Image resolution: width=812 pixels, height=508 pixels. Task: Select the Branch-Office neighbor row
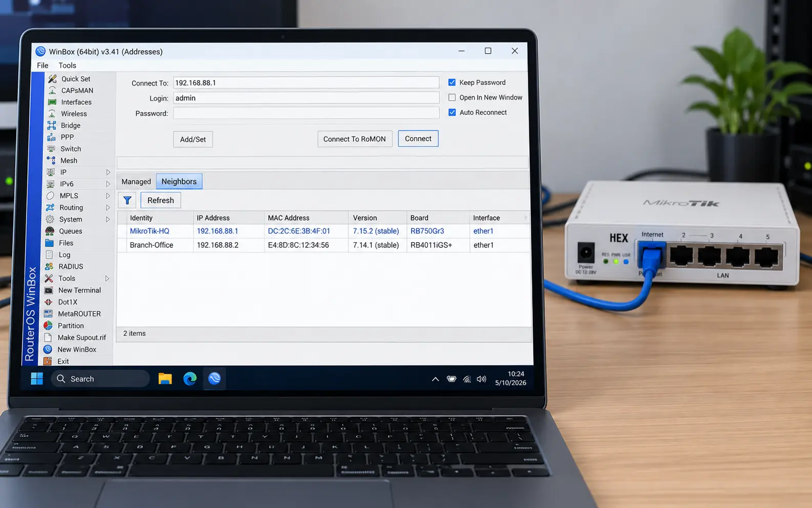324,245
